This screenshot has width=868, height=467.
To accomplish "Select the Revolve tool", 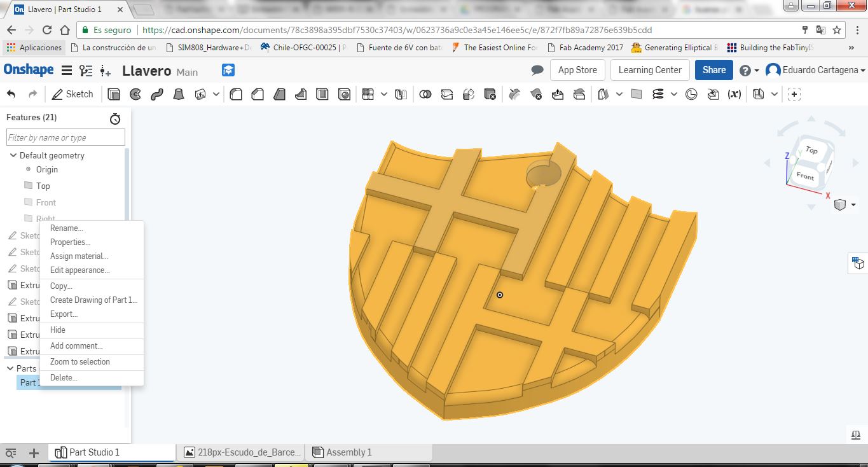I will point(135,94).
